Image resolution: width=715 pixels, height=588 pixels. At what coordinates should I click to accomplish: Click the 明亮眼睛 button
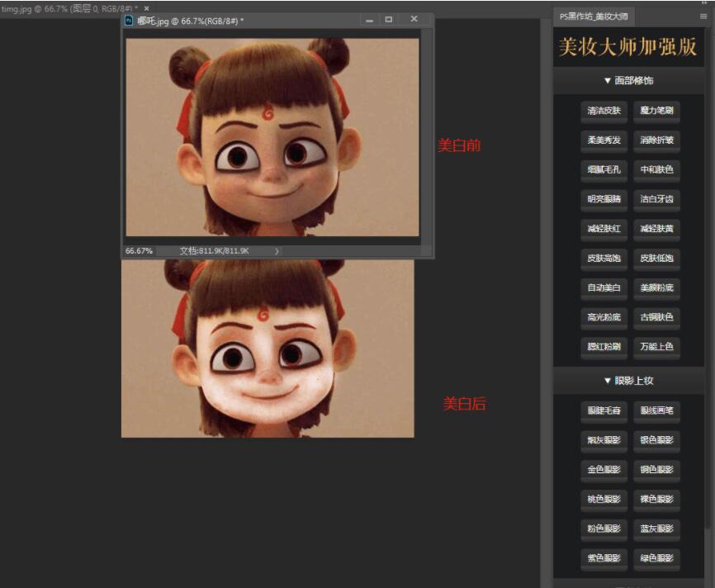[x=604, y=198]
